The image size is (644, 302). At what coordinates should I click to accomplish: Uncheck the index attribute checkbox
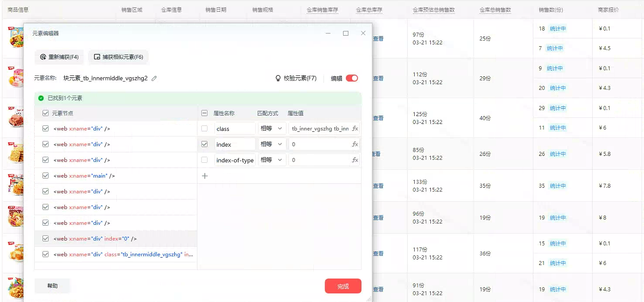tap(204, 144)
